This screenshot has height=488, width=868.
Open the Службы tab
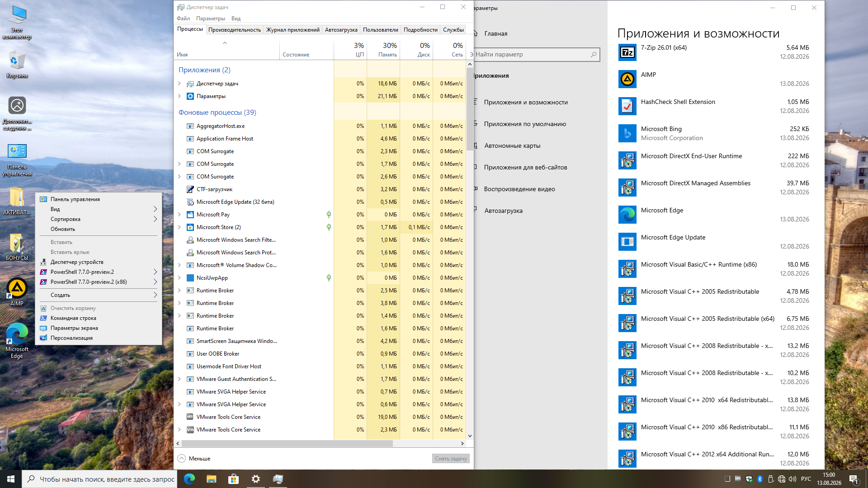point(453,30)
